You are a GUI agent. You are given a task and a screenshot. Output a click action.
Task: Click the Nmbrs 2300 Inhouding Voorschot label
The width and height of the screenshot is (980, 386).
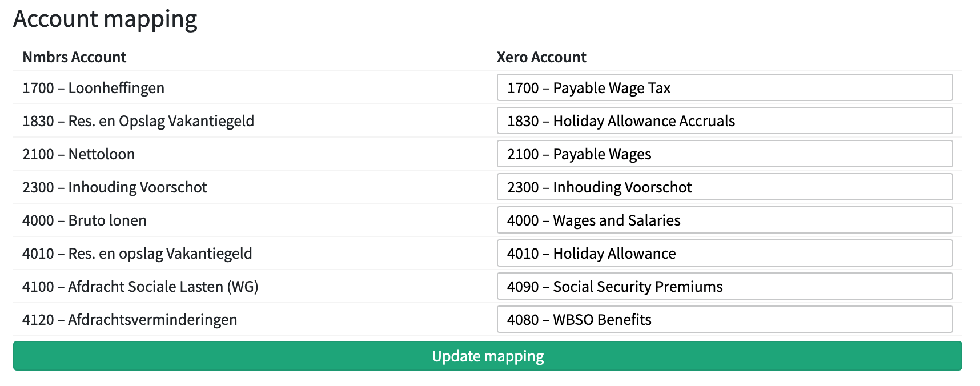pyautogui.click(x=114, y=187)
